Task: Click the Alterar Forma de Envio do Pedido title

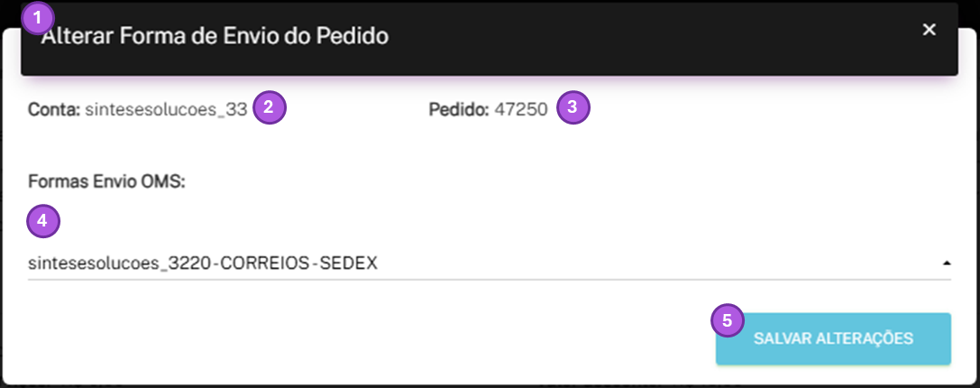Action: click(215, 36)
